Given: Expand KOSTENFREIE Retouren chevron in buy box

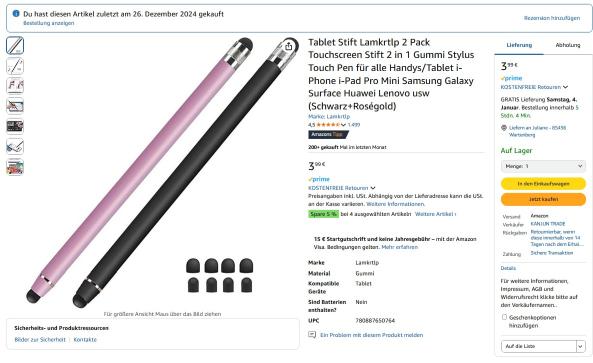Looking at the screenshot, I should [x=565, y=87].
